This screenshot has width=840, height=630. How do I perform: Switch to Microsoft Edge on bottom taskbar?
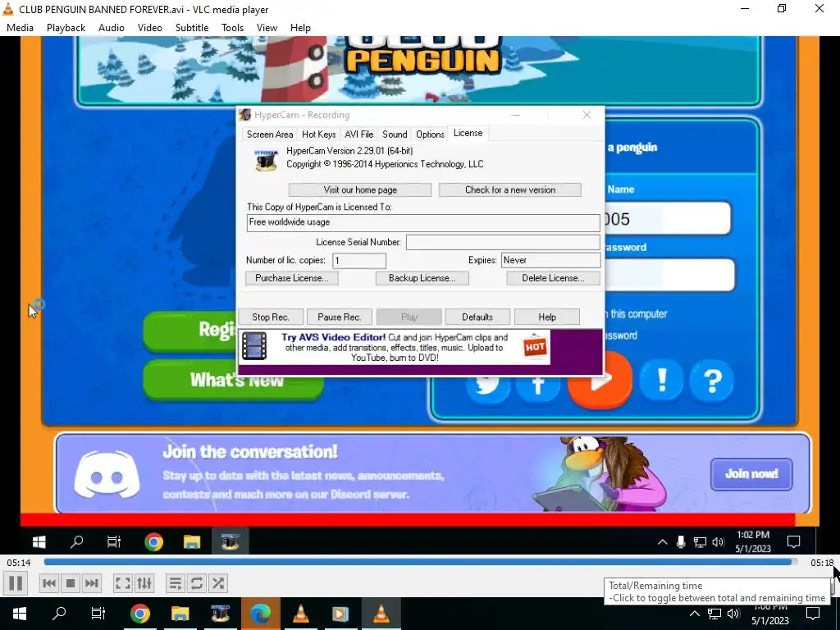[x=260, y=614]
